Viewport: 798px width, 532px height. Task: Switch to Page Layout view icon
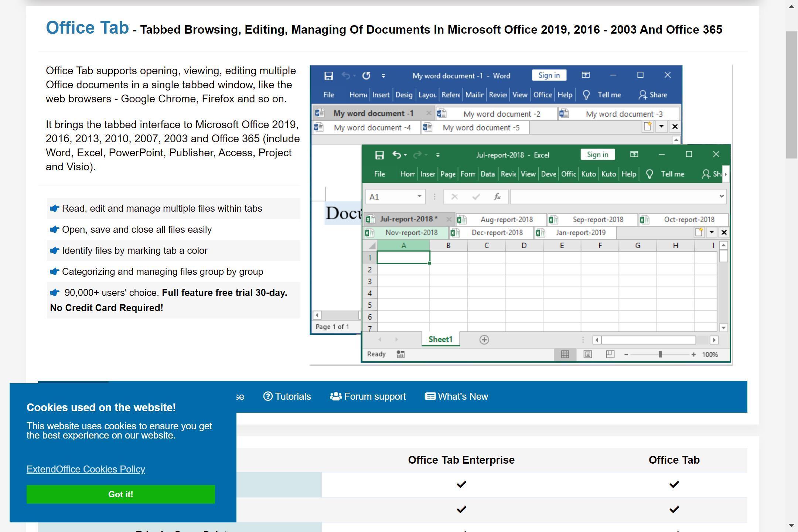click(587, 354)
